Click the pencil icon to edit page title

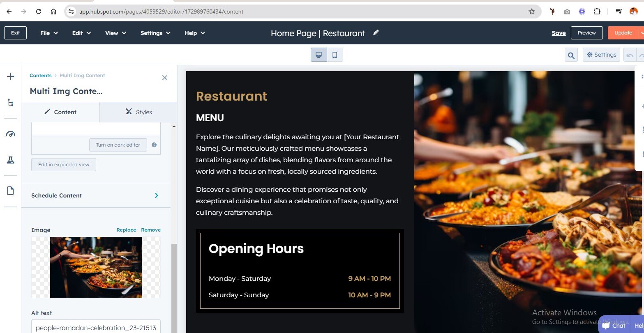[x=376, y=33]
